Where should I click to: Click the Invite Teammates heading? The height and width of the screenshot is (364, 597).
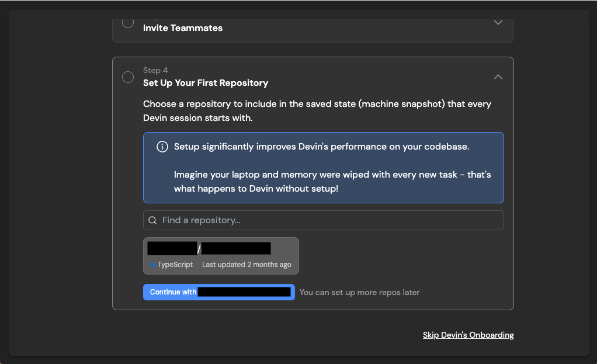pyautogui.click(x=183, y=28)
